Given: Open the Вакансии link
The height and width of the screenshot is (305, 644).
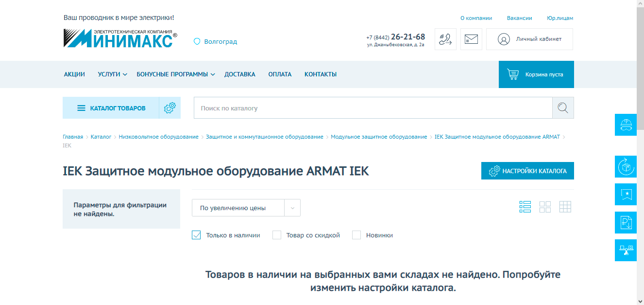Looking at the screenshot, I should (520, 18).
